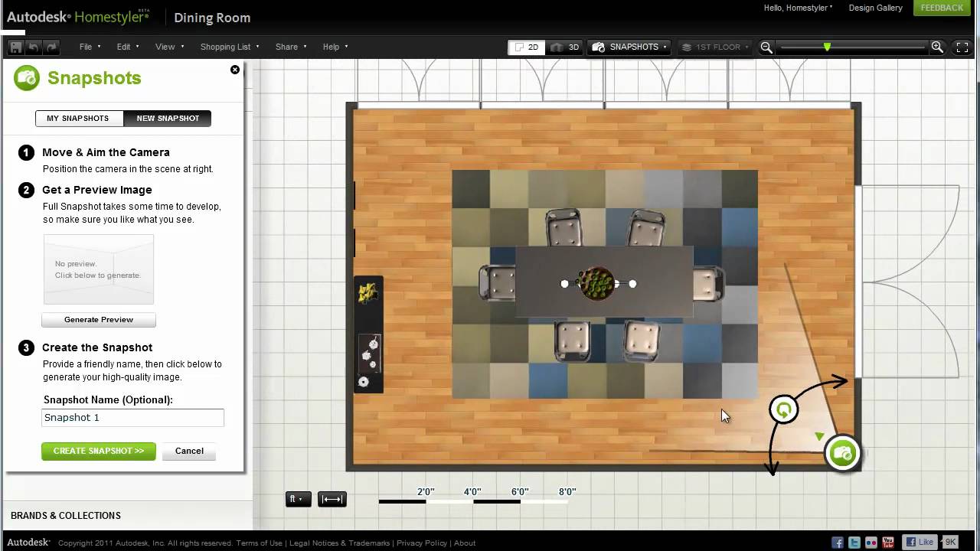The width and height of the screenshot is (980, 551).
Task: Select the white dishes on the sideboard
Action: (370, 354)
